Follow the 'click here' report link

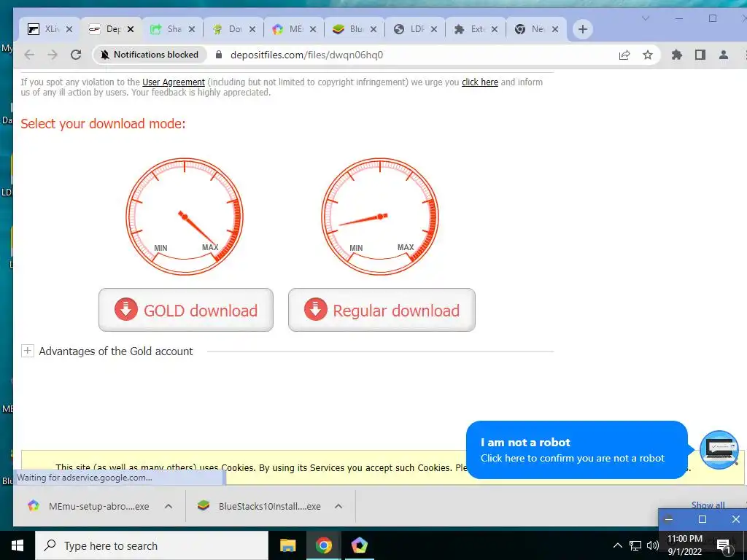[480, 82]
